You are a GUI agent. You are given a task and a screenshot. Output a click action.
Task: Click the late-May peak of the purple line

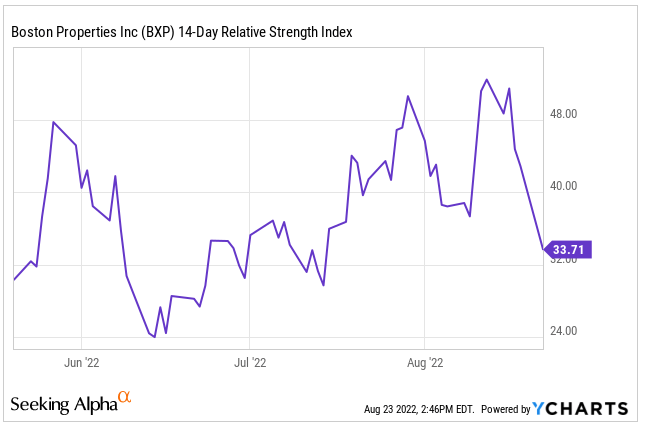pyautogui.click(x=54, y=122)
